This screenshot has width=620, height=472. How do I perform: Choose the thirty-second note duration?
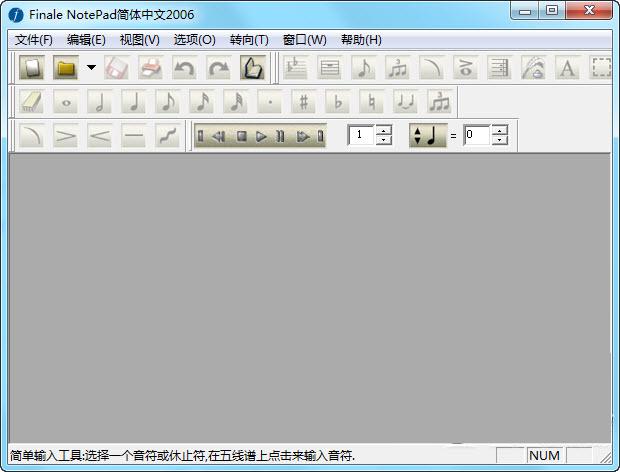click(x=236, y=102)
